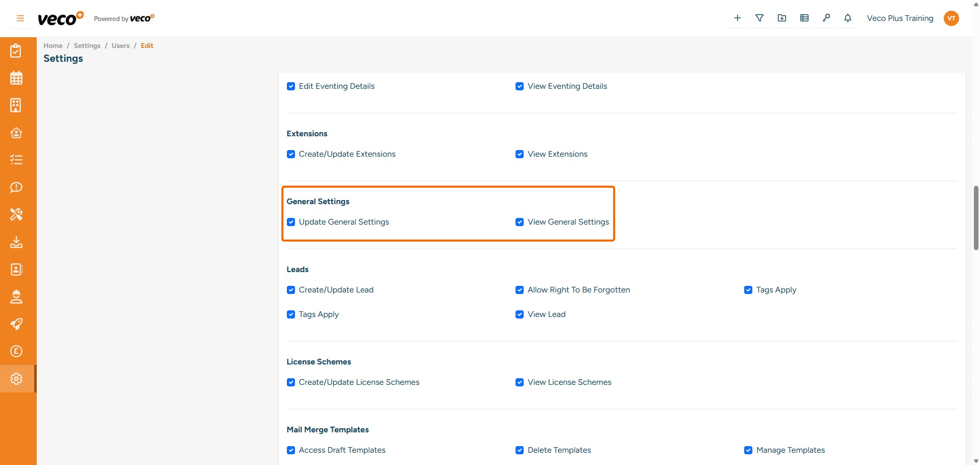
Task: Select the tools/maintenance icon in sidebar
Action: click(x=16, y=214)
